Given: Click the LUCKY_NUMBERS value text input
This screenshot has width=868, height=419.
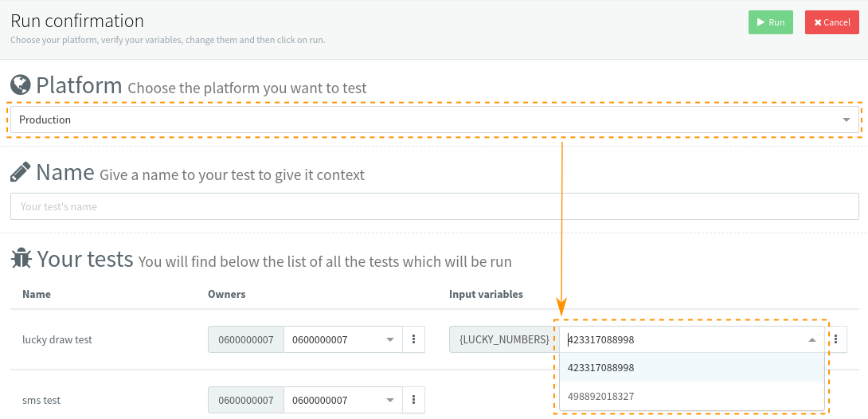Looking at the screenshot, I should (677, 339).
